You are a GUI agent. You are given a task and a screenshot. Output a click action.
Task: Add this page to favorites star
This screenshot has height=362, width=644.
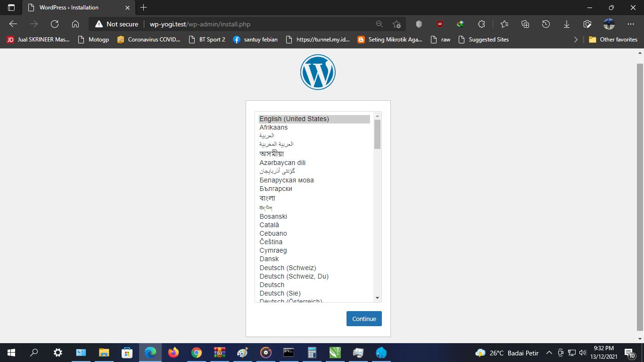[x=396, y=24]
